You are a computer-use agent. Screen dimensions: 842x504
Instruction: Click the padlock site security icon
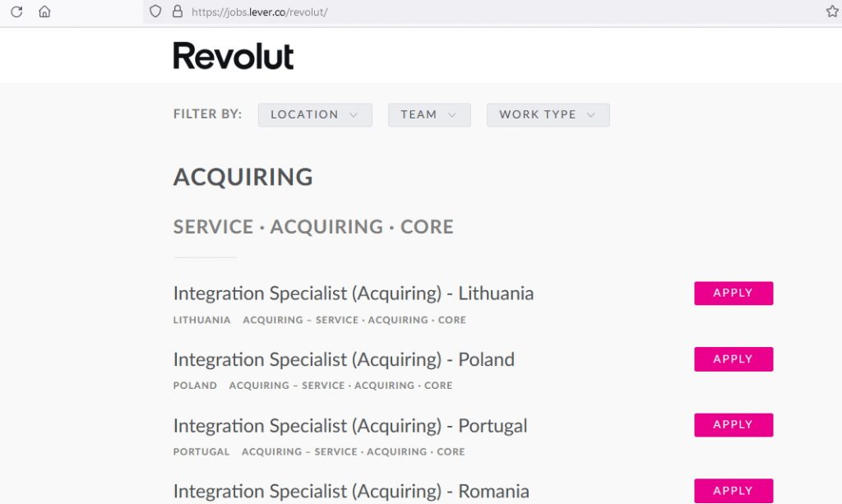(177, 12)
